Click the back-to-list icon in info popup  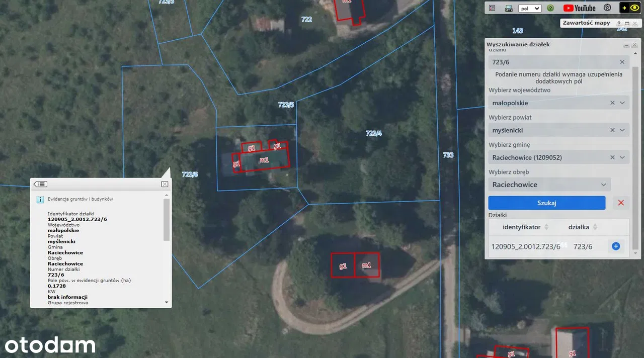pos(41,184)
